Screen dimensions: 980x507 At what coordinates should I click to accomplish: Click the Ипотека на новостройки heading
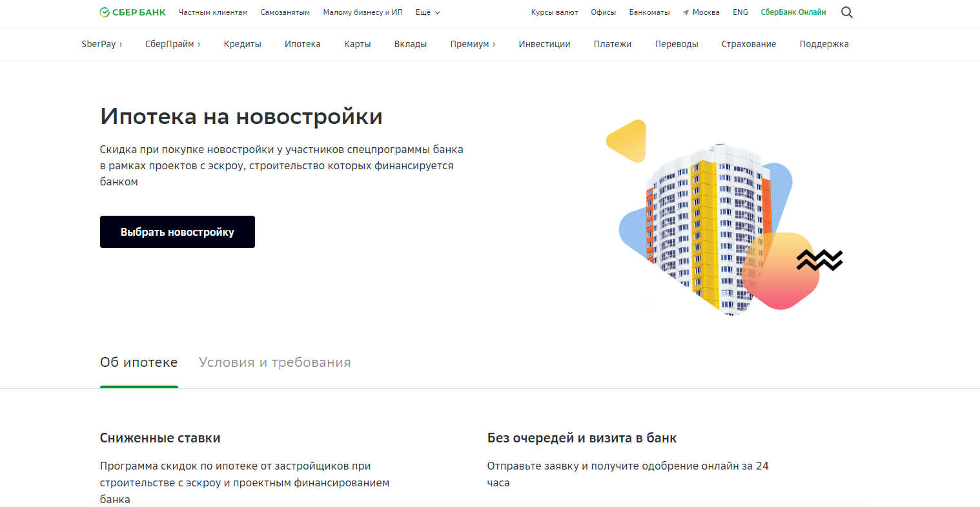[241, 116]
